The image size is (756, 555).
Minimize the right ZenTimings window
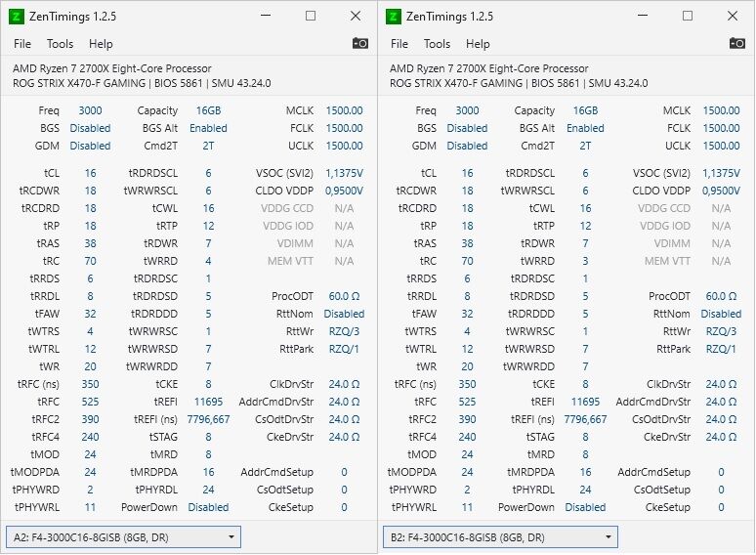click(x=643, y=16)
